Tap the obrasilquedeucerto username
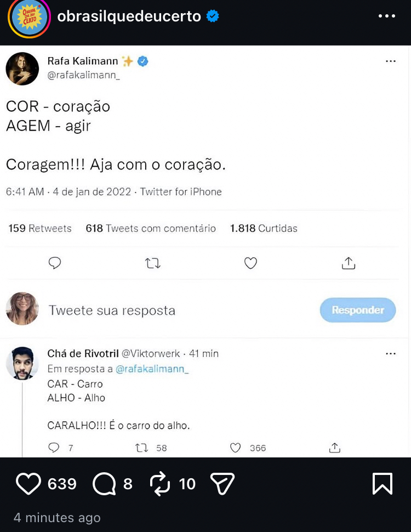Image resolution: width=411 pixels, height=532 pixels. pos(129,16)
